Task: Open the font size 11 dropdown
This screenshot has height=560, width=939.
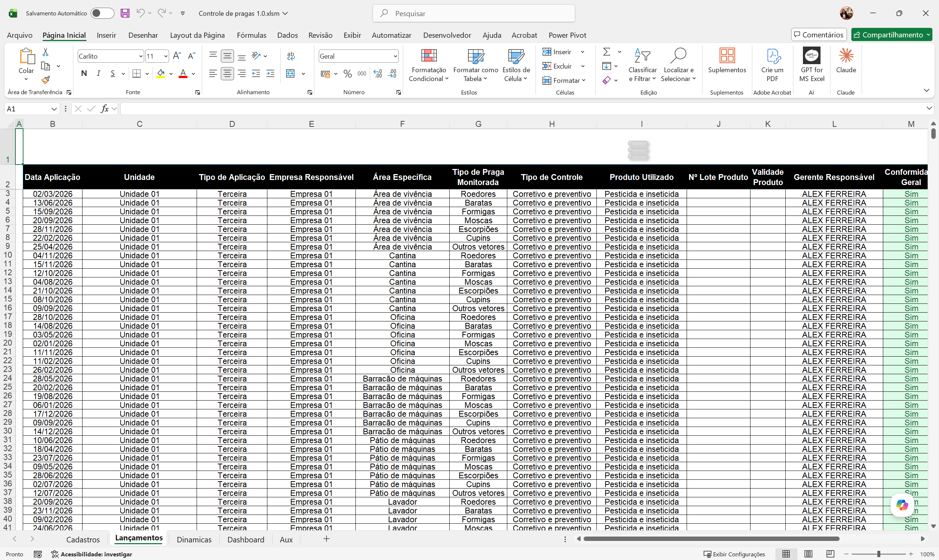Action: point(165,56)
